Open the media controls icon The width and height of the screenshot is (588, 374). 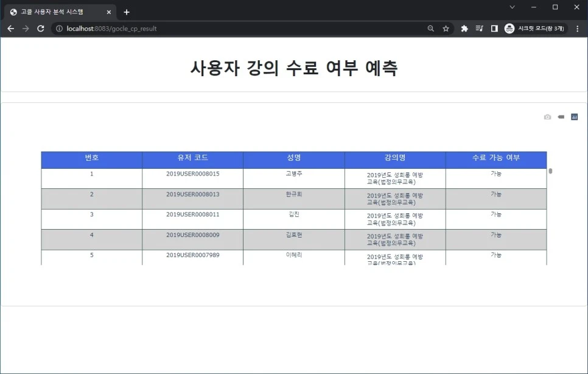point(479,29)
